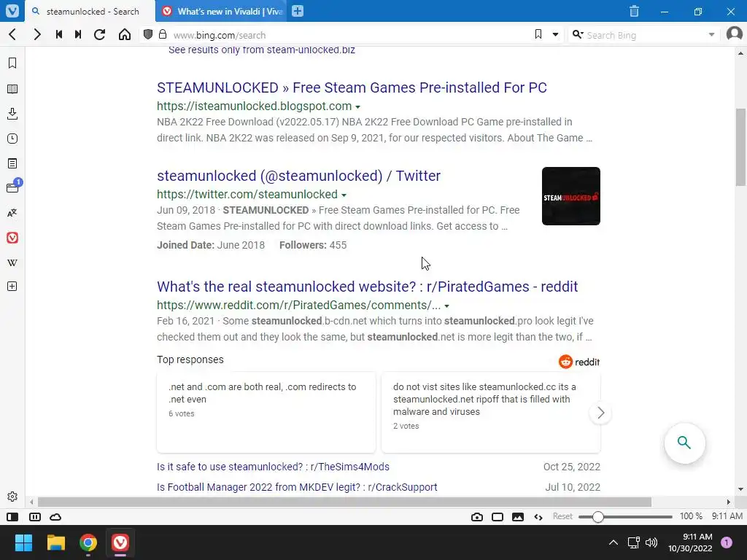Image resolution: width=747 pixels, height=560 pixels.
Task: Open the Windows Start menu
Action: pyautogui.click(x=23, y=542)
